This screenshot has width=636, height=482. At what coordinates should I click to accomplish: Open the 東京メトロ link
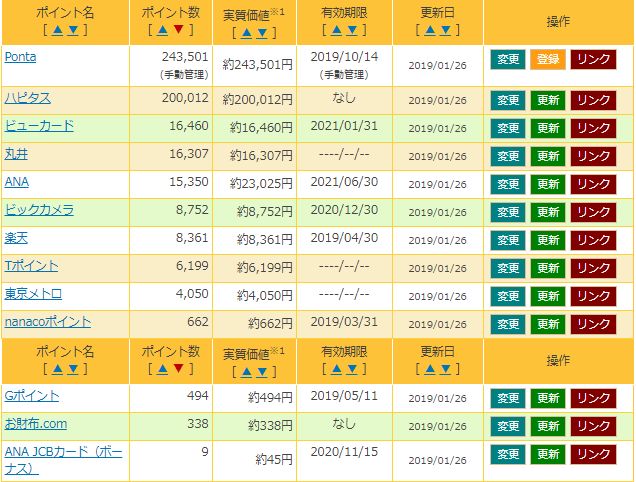click(33, 294)
